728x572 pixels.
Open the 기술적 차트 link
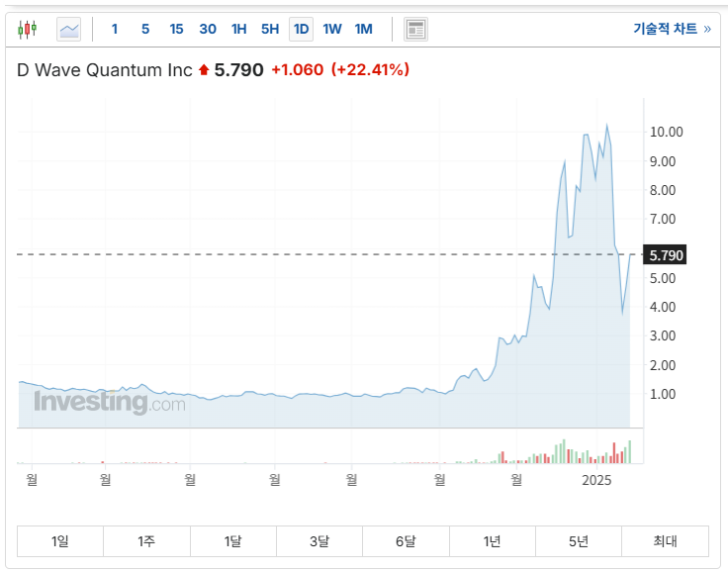[672, 29]
